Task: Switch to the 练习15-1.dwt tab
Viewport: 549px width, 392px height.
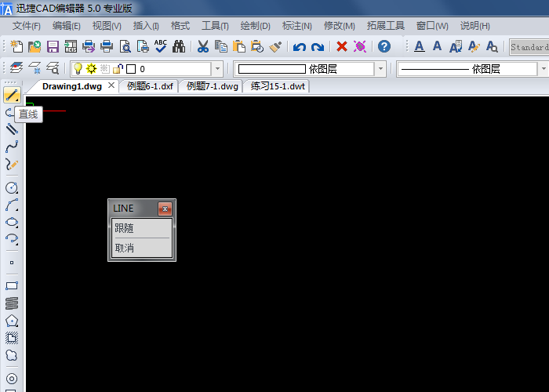Action: pos(278,86)
